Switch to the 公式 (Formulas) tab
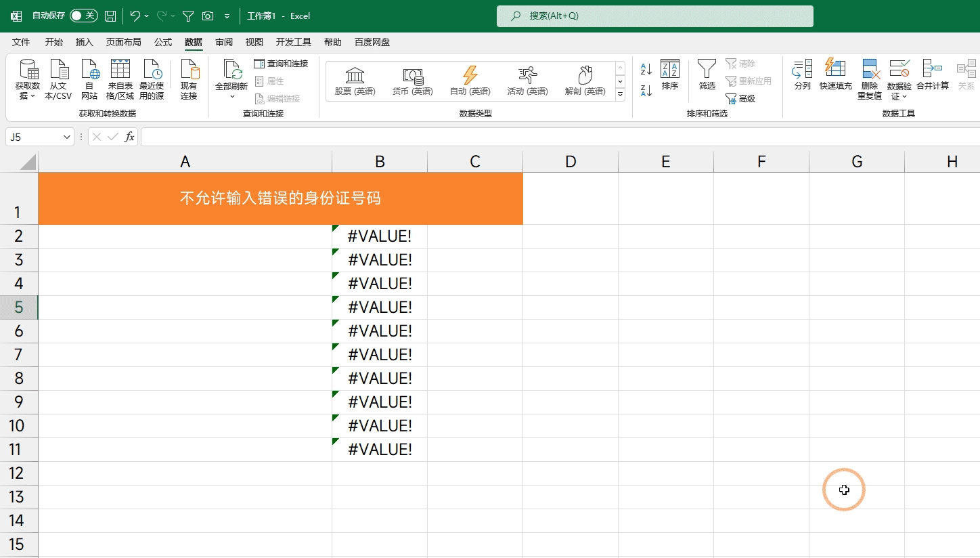The image size is (980, 558). pos(163,42)
